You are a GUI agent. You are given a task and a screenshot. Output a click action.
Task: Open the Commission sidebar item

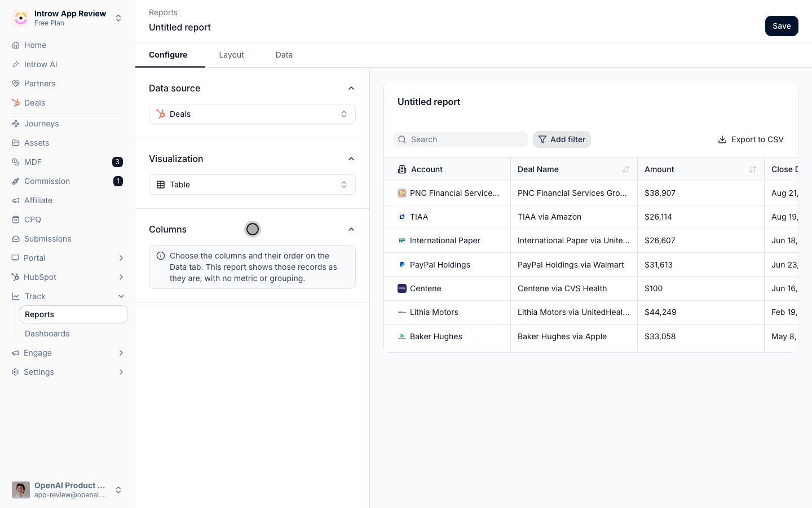[68, 181]
